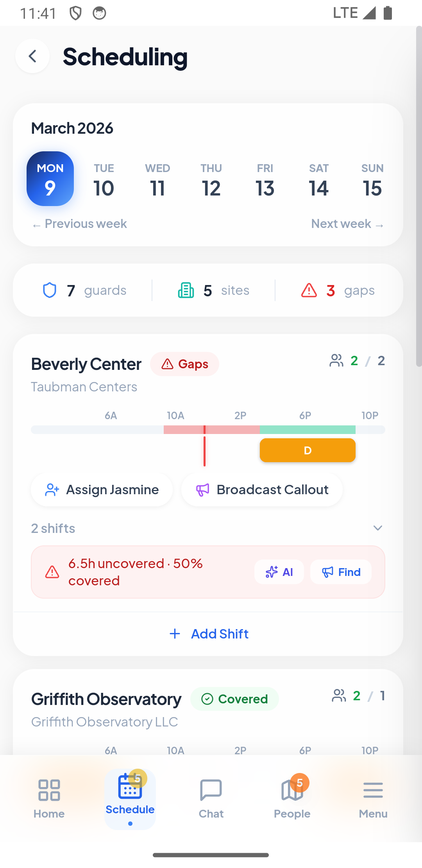
Task: Click Add Shift for Beverly Center
Action: [209, 634]
